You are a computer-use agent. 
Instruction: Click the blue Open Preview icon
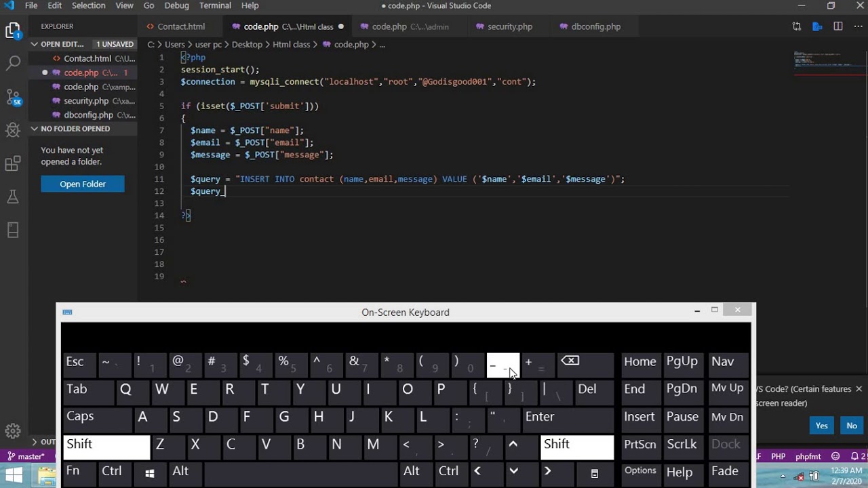(818, 26)
